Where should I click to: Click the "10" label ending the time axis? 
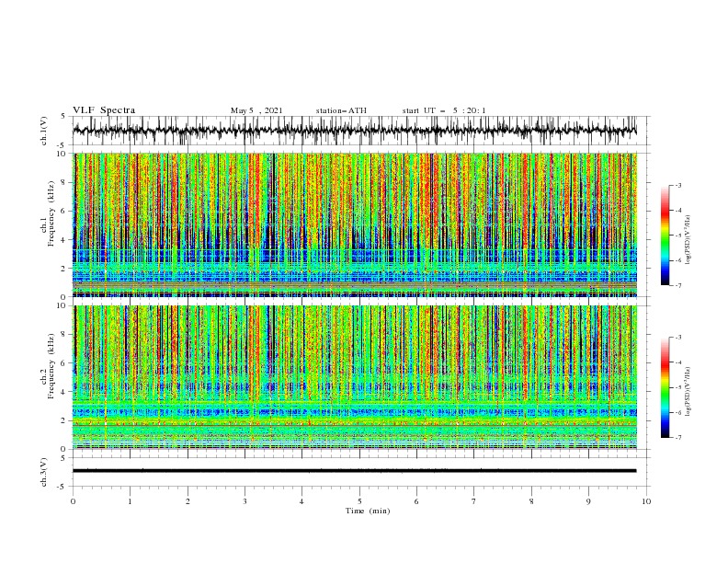tap(646, 501)
